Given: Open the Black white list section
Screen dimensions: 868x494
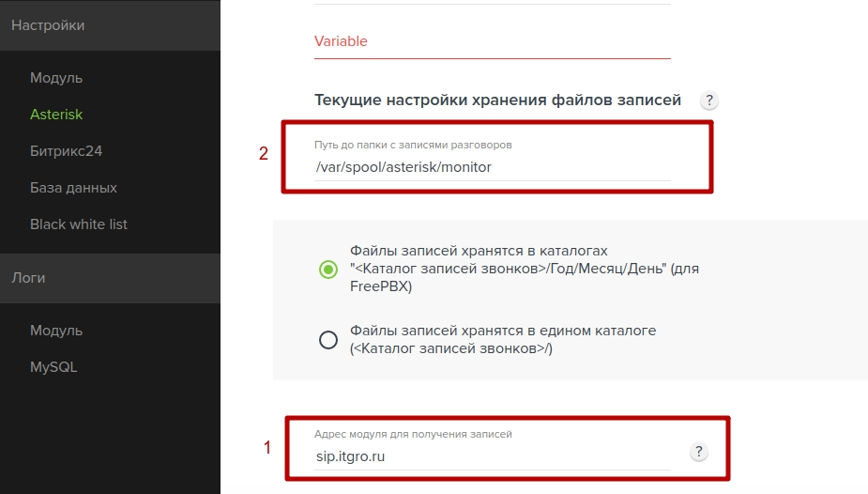Looking at the screenshot, I should pyautogui.click(x=79, y=224).
